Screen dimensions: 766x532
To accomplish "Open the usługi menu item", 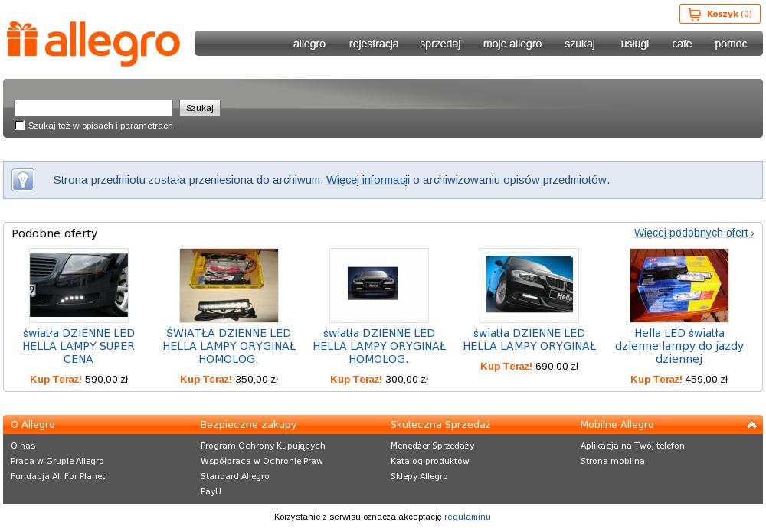I will 634,44.
